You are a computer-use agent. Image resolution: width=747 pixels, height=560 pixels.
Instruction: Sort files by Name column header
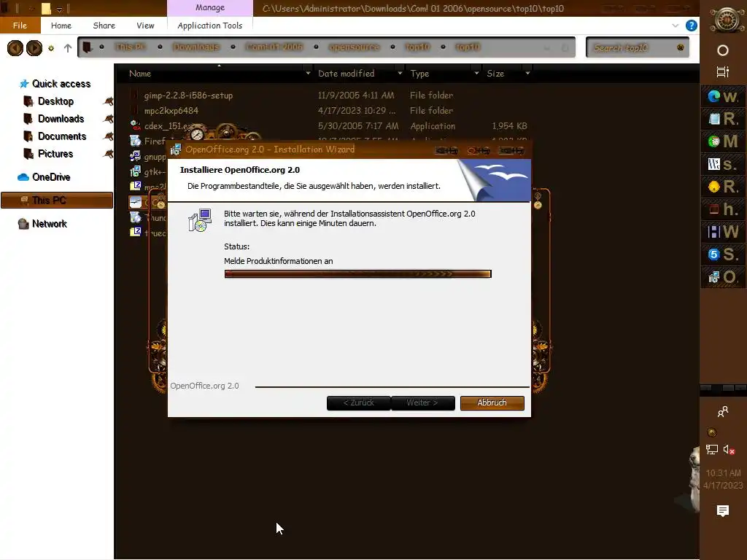140,74
